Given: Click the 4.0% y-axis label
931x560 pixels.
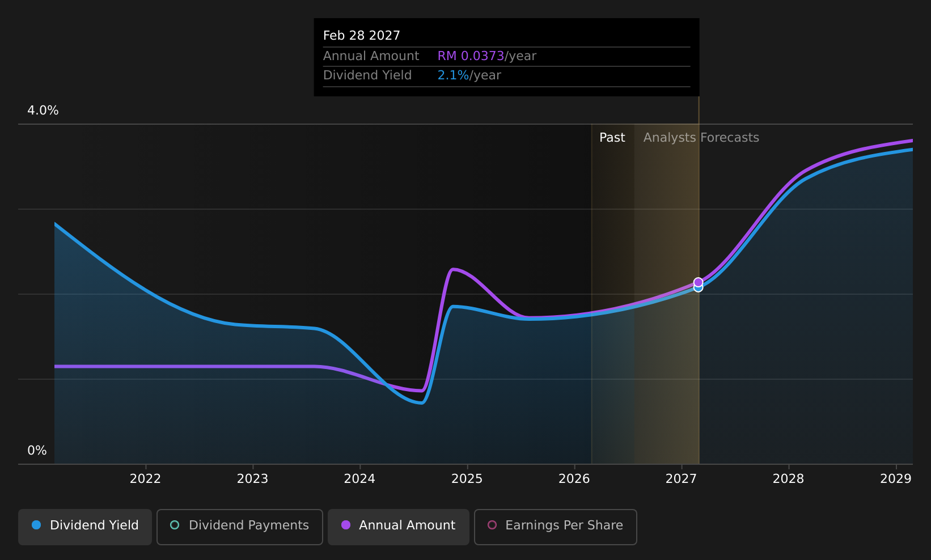Looking at the screenshot, I should point(43,111).
